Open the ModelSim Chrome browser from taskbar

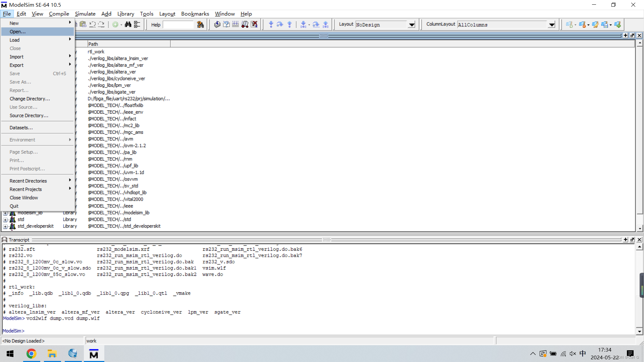click(31, 354)
